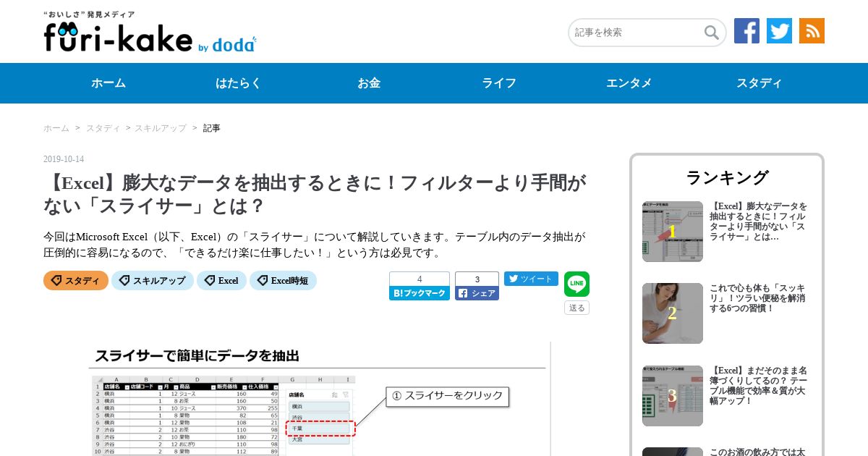Open ranking 3 thumbnail image
Image resolution: width=868 pixels, height=456 pixels.
pos(673,396)
